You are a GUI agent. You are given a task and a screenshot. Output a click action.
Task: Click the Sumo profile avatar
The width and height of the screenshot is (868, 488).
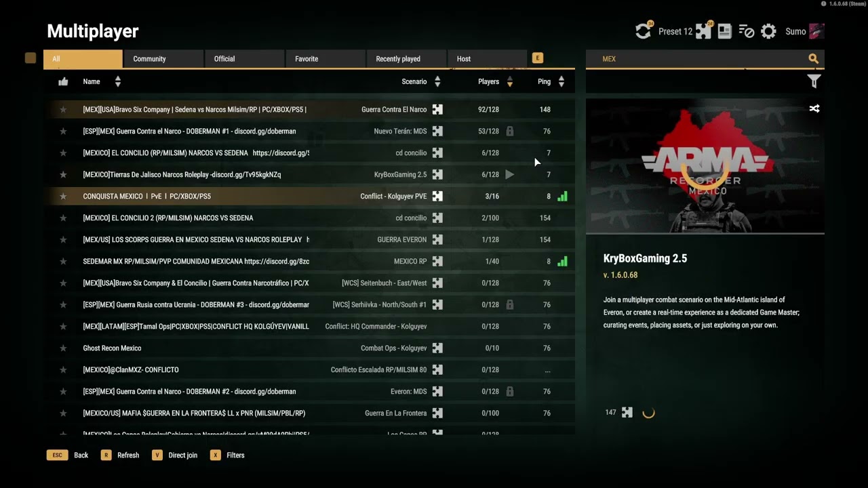816,31
